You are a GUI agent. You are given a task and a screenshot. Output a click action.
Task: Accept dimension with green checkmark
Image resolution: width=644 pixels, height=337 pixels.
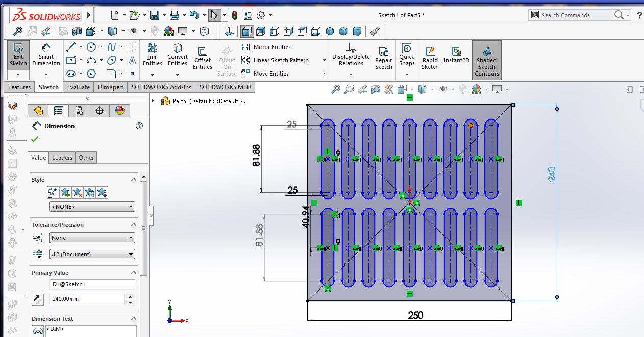click(x=35, y=139)
